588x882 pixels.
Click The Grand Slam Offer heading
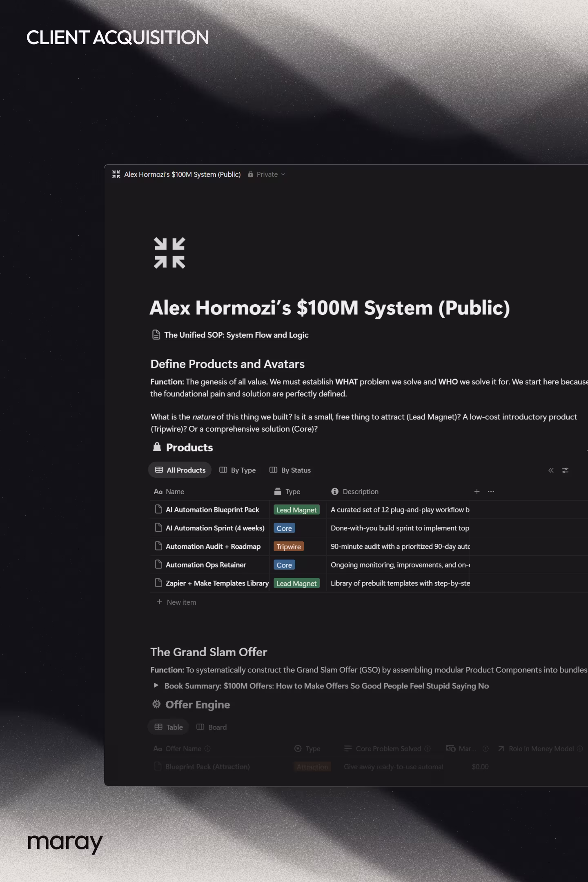click(209, 652)
